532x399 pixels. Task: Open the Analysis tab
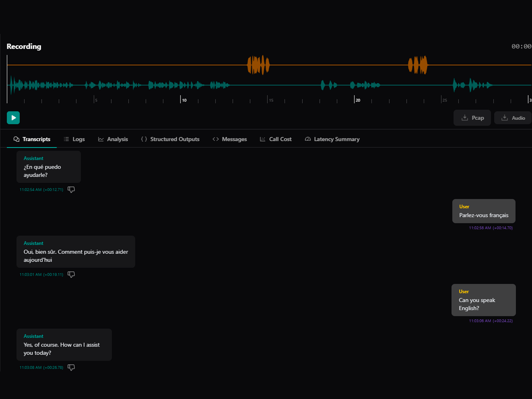pos(113,139)
